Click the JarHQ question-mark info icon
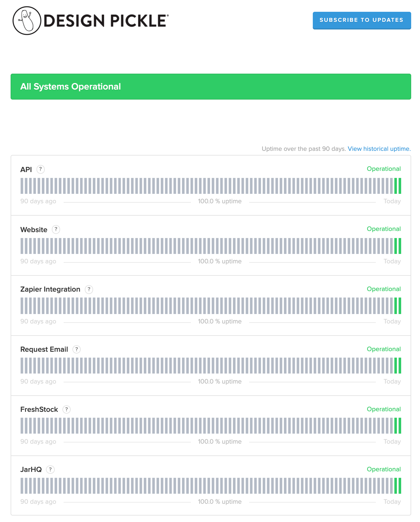This screenshot has width=420, height=522. (50, 470)
